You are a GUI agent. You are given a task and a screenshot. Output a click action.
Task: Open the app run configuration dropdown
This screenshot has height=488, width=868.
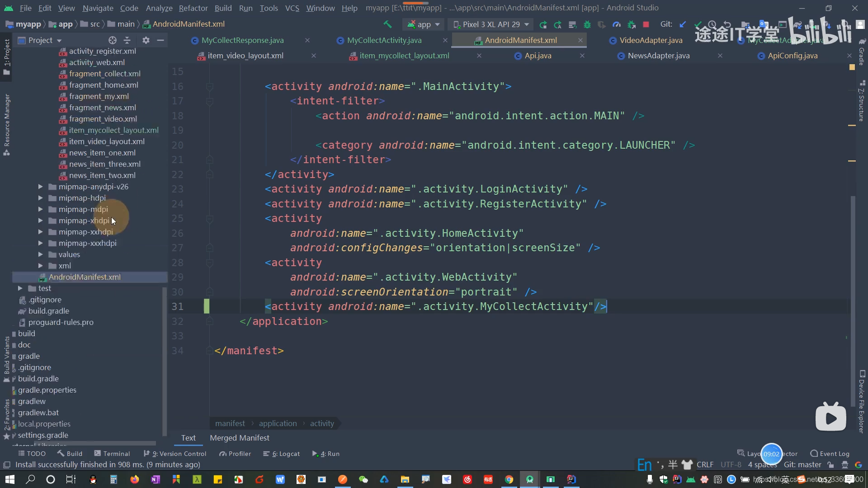tap(423, 24)
